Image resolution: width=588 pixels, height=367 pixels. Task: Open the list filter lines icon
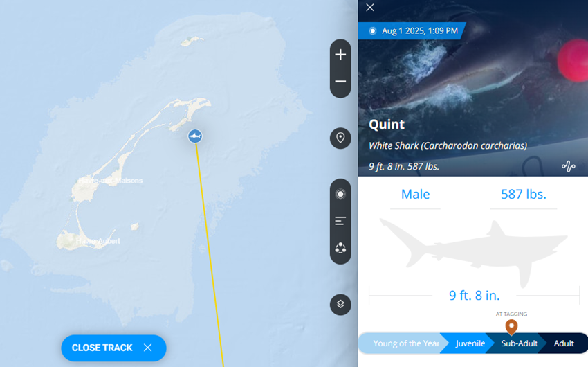click(x=340, y=221)
